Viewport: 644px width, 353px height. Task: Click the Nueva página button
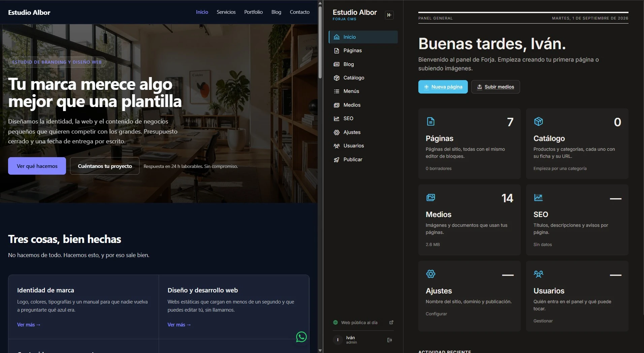443,87
